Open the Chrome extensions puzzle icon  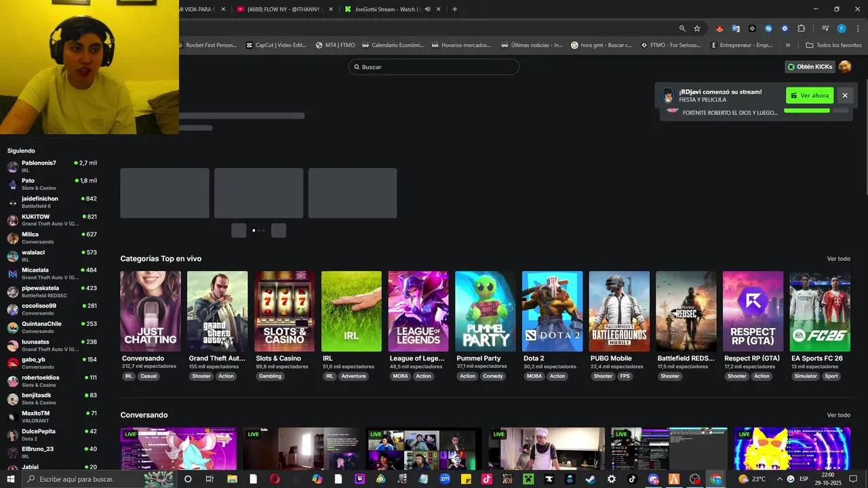[x=801, y=28]
